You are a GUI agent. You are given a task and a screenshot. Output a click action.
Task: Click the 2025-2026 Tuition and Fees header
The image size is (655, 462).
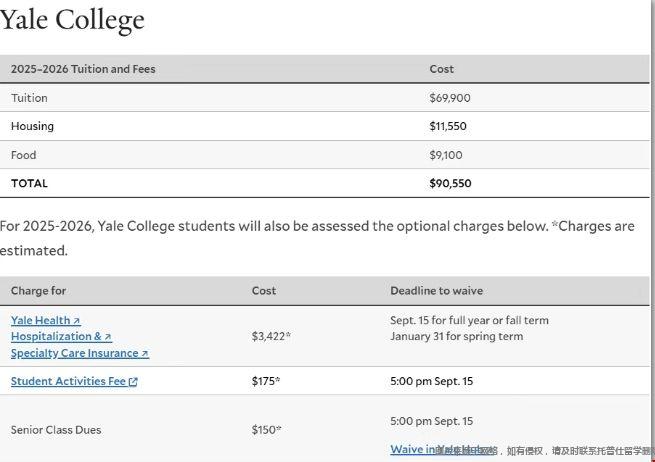(x=83, y=69)
